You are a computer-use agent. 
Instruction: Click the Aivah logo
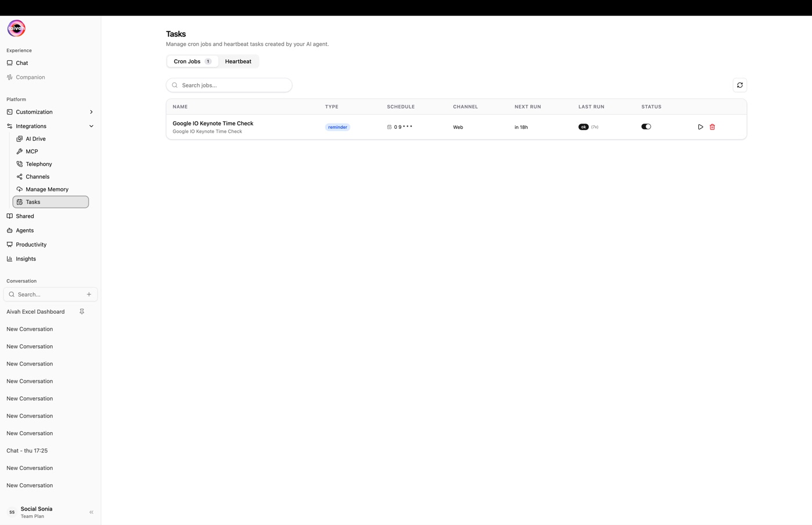[x=16, y=28]
